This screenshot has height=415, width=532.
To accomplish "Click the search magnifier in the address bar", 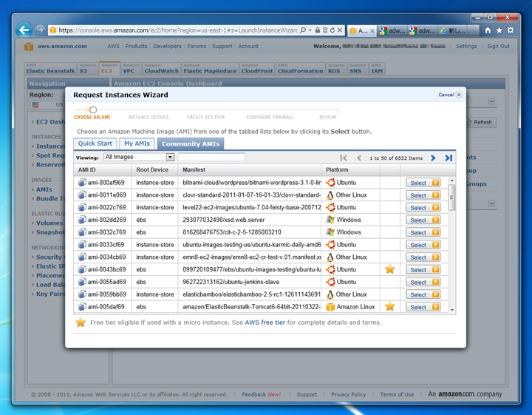I will click(303, 30).
